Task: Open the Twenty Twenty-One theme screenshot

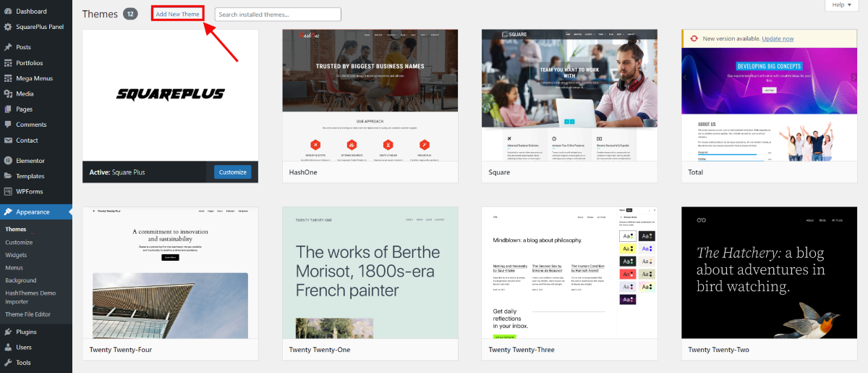Action: [x=370, y=272]
